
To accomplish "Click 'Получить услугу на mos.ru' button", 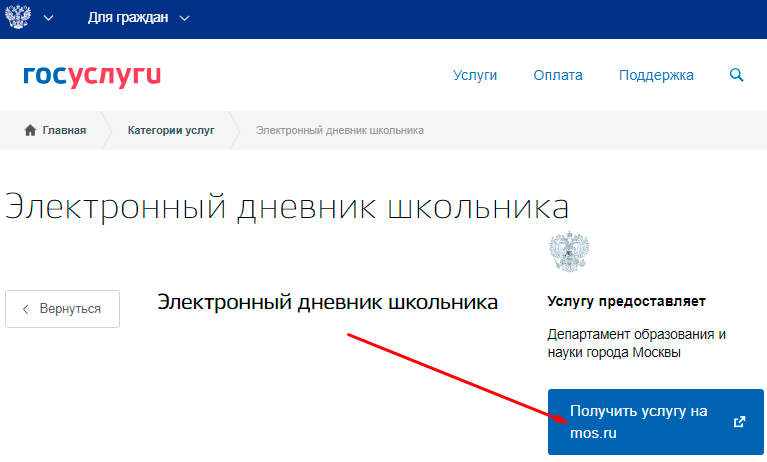I will [x=655, y=422].
